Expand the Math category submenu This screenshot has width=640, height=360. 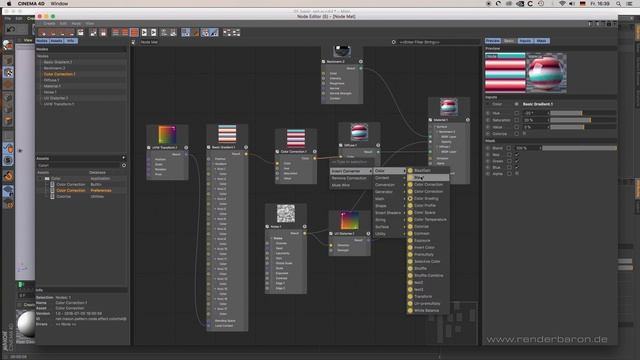click(389, 199)
